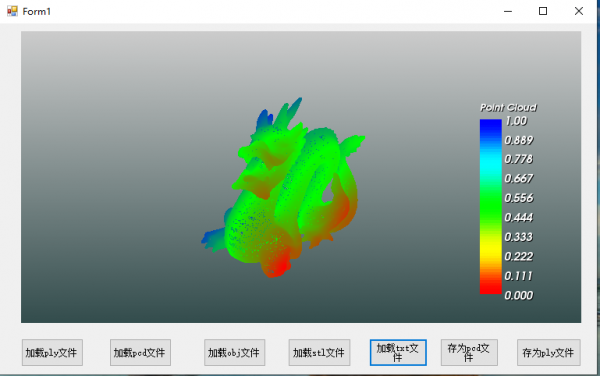This screenshot has width=600, height=376.
Task: Select the 加载obj文件 button
Action: [235, 352]
